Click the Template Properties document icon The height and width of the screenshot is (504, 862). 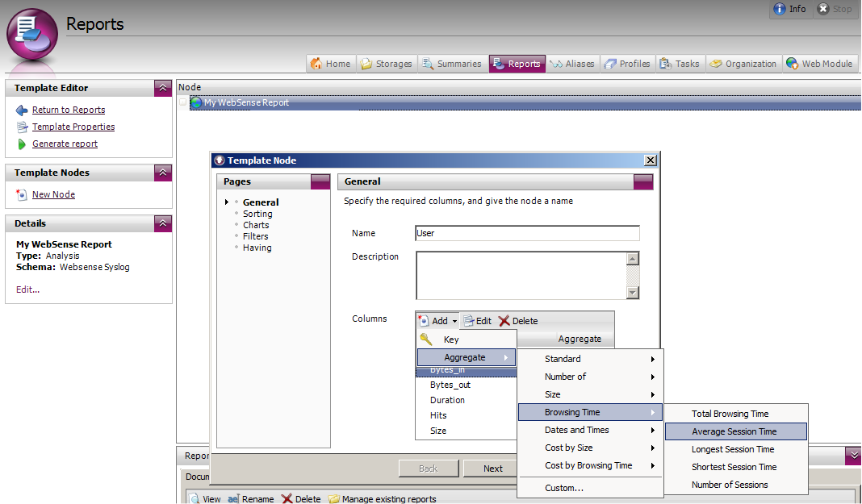pyautogui.click(x=22, y=127)
